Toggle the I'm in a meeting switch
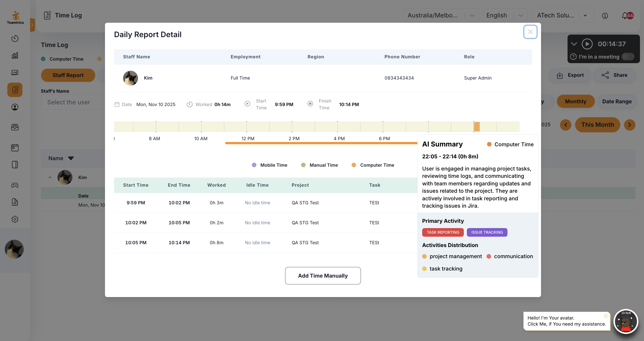644x341 pixels. pos(628,57)
